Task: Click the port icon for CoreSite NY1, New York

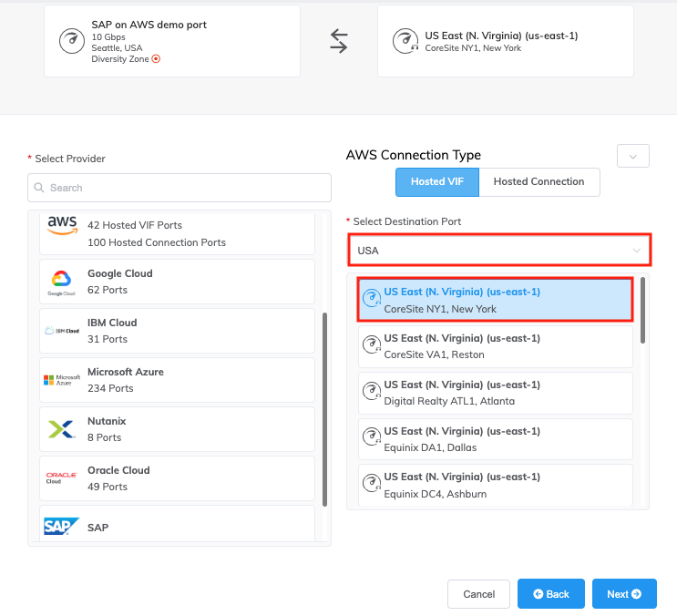Action: tap(372, 298)
